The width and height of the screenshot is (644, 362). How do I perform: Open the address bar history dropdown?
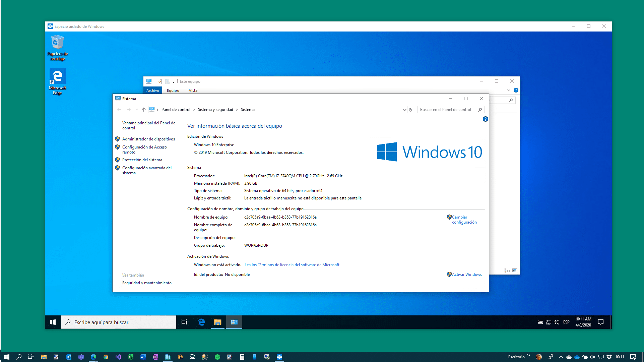point(404,110)
